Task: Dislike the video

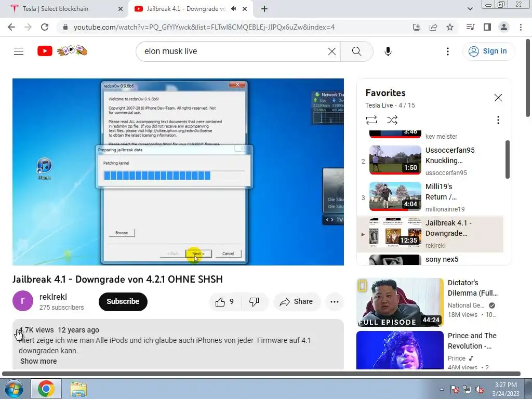Action: [254, 302]
